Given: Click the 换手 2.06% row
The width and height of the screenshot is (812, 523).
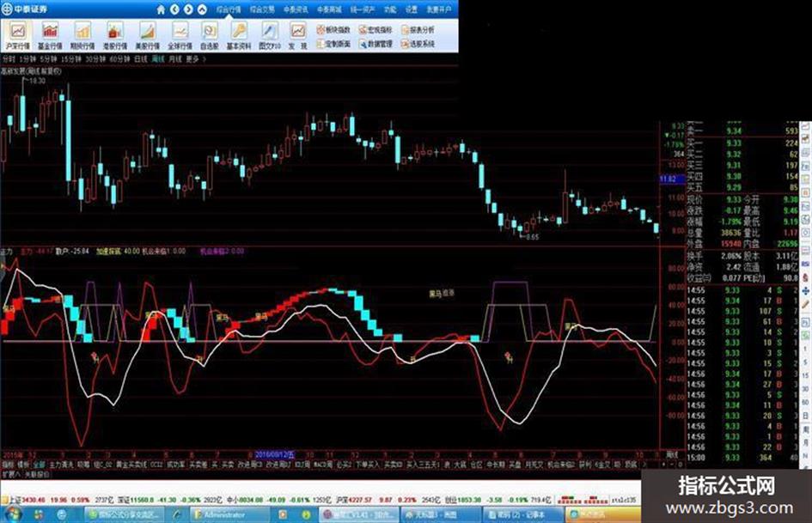Looking at the screenshot, I should coord(713,256).
